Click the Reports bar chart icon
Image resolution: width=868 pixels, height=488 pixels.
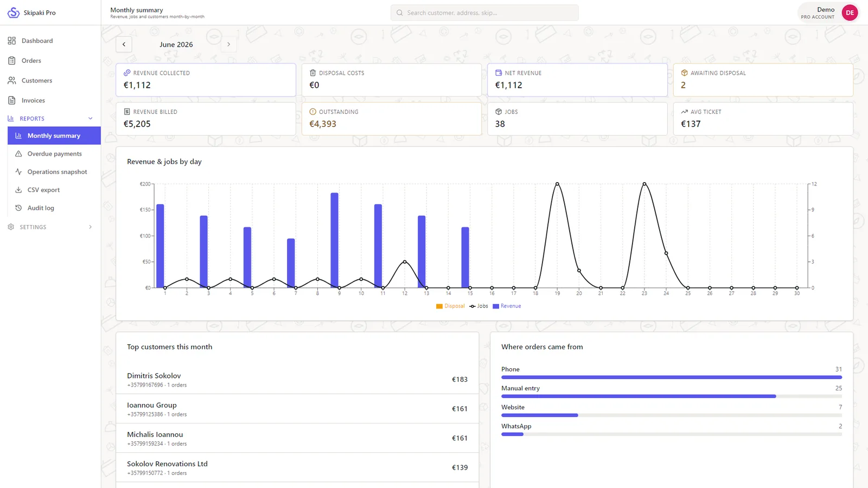pos(11,119)
